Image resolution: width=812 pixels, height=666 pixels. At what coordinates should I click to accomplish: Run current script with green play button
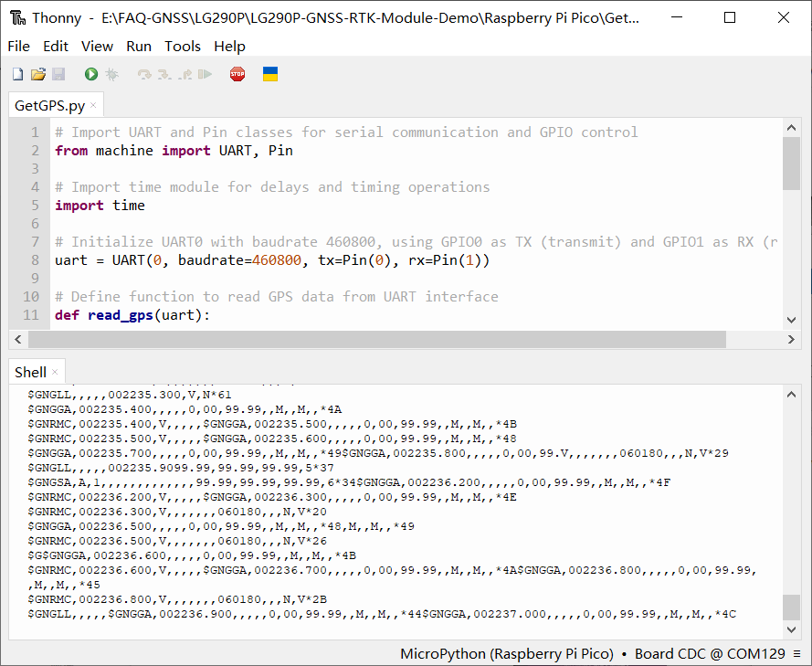pos(91,74)
